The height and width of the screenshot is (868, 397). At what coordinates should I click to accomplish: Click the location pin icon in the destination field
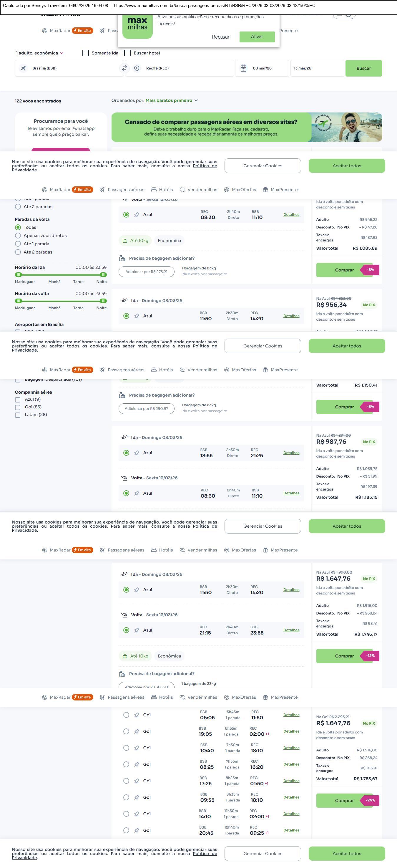(x=137, y=68)
